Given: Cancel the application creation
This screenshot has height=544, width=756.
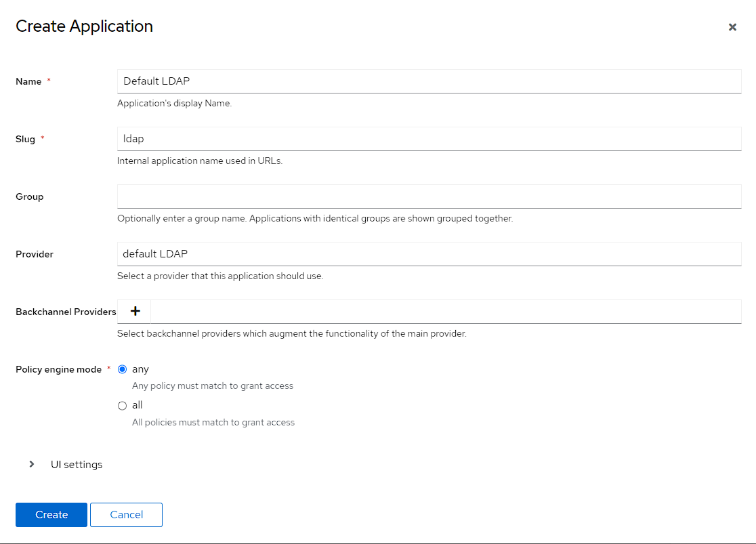Looking at the screenshot, I should pos(126,515).
